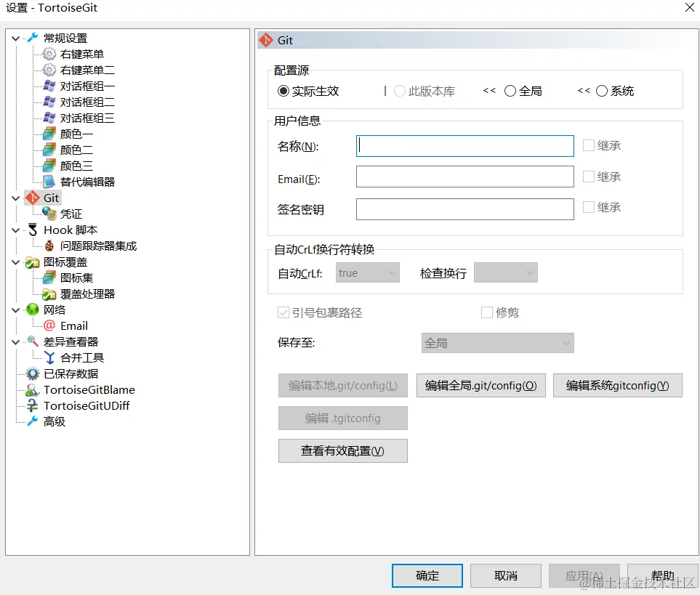Viewport: 700px width, 595px height.
Task: Select the 全局 radio button
Action: pyautogui.click(x=510, y=91)
